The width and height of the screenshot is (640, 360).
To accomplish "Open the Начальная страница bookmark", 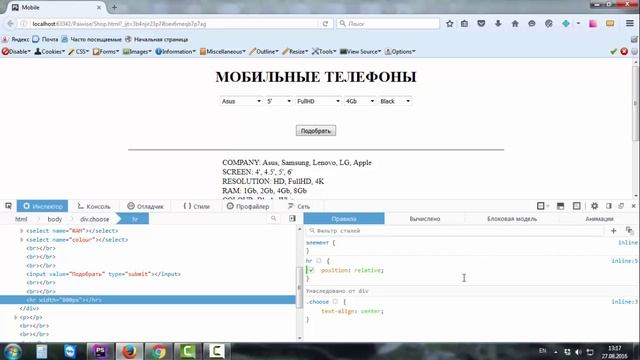I will (x=156, y=39).
